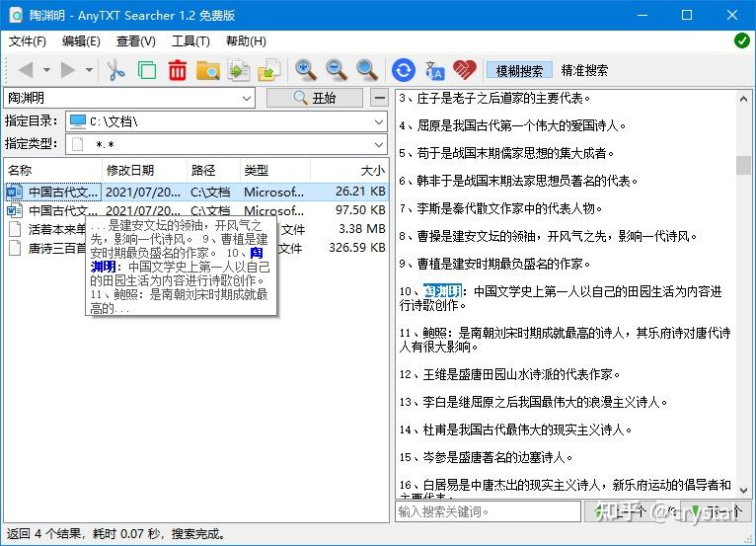The width and height of the screenshot is (756, 546).
Task: Click line 8 about 曹操 in preview
Action: [548, 236]
